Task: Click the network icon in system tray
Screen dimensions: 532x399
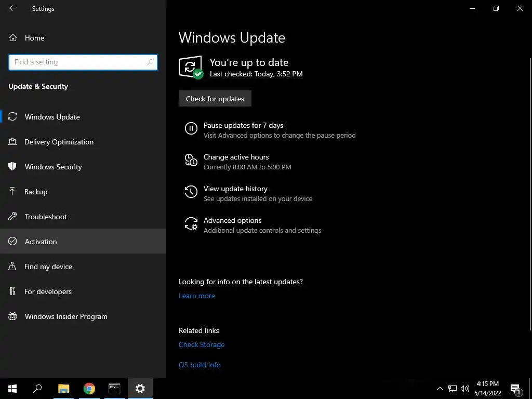Action: tap(453, 389)
